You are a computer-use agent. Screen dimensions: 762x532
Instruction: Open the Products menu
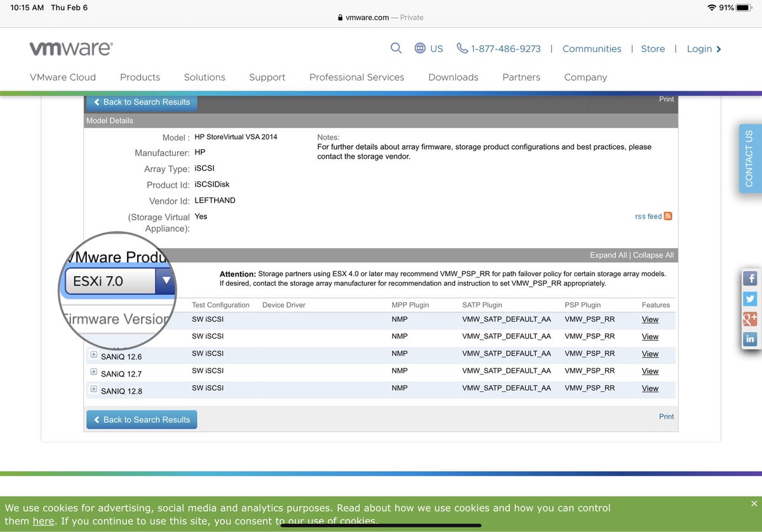[140, 77]
